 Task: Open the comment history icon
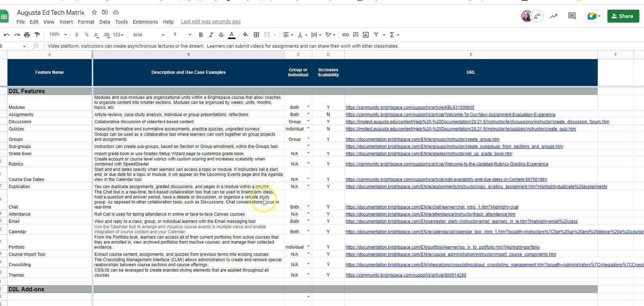[x=572, y=16]
